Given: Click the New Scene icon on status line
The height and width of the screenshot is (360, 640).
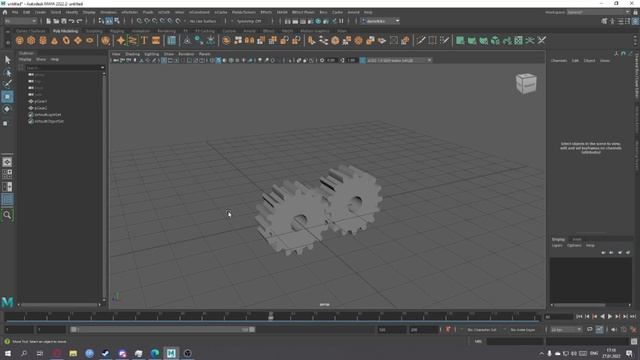Looking at the screenshot, I should pyautogui.click(x=49, y=21).
